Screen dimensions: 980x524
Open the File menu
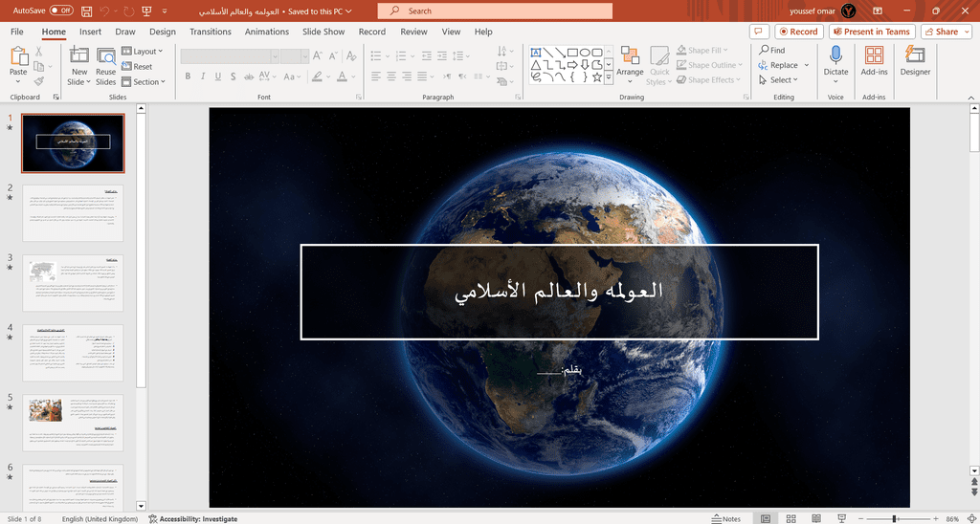(x=17, y=32)
